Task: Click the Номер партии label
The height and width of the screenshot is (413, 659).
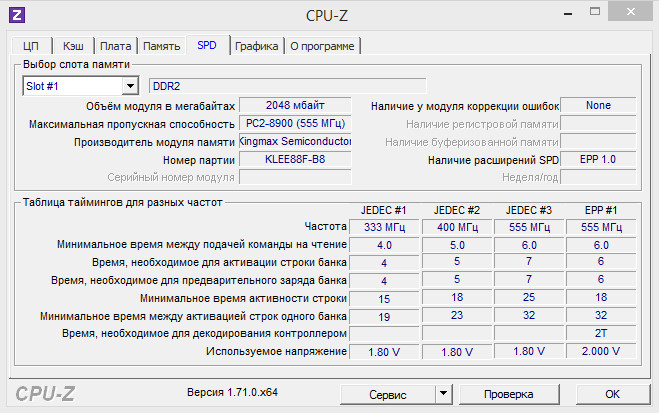Action: [199, 160]
